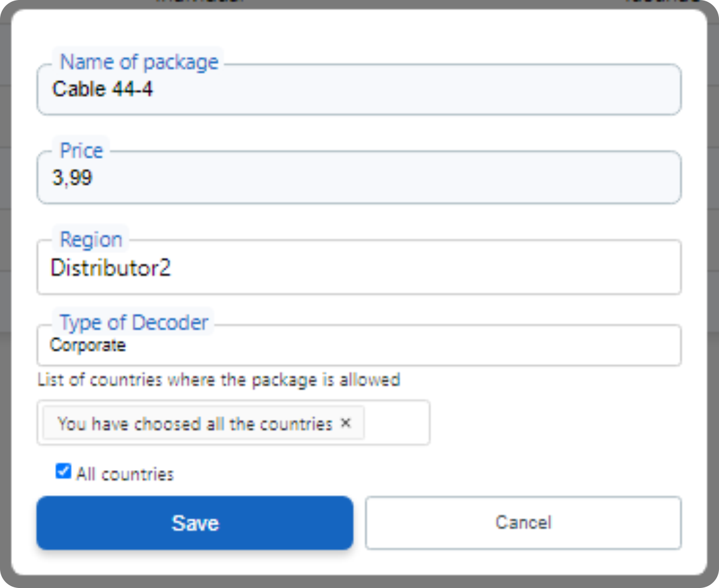Place cursor on the 3,99 value
This screenshot has height=588, width=719.
(72, 178)
